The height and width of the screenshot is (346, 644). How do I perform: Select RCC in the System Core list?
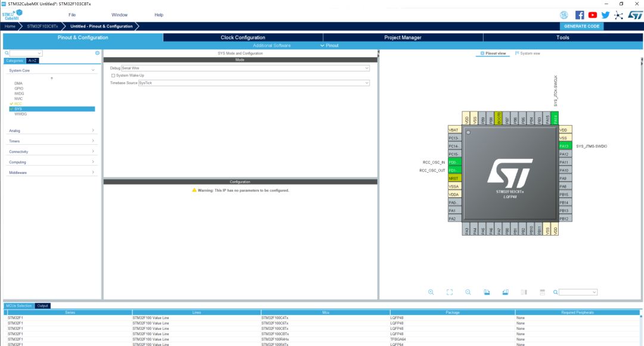pos(18,104)
